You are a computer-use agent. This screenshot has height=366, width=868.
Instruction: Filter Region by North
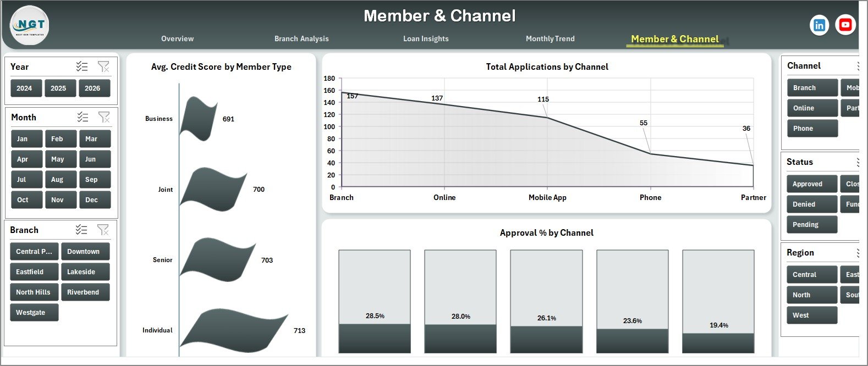click(x=812, y=295)
